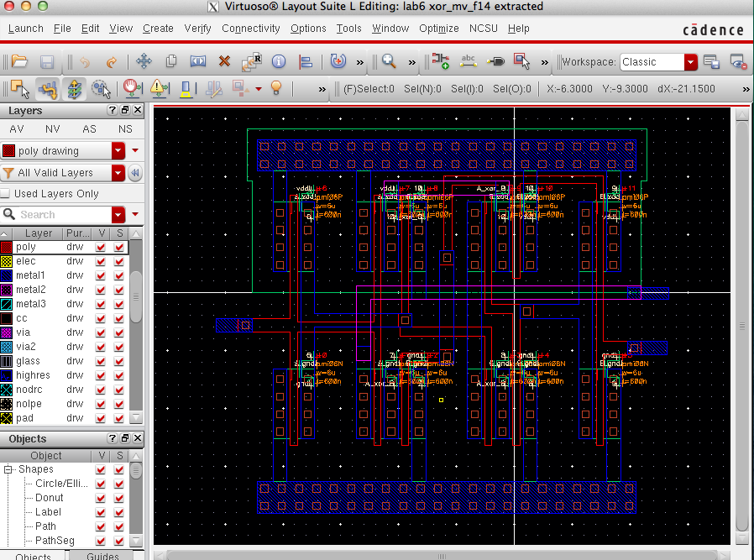Open the Workspace Classic dropdown

[x=689, y=61]
